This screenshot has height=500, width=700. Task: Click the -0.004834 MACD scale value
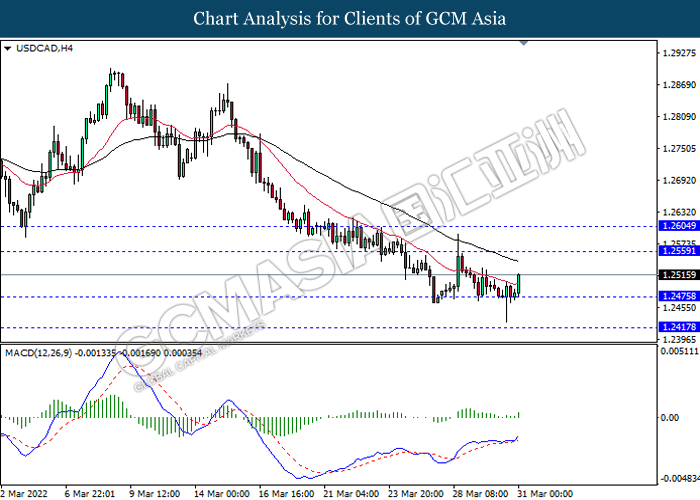(x=680, y=479)
